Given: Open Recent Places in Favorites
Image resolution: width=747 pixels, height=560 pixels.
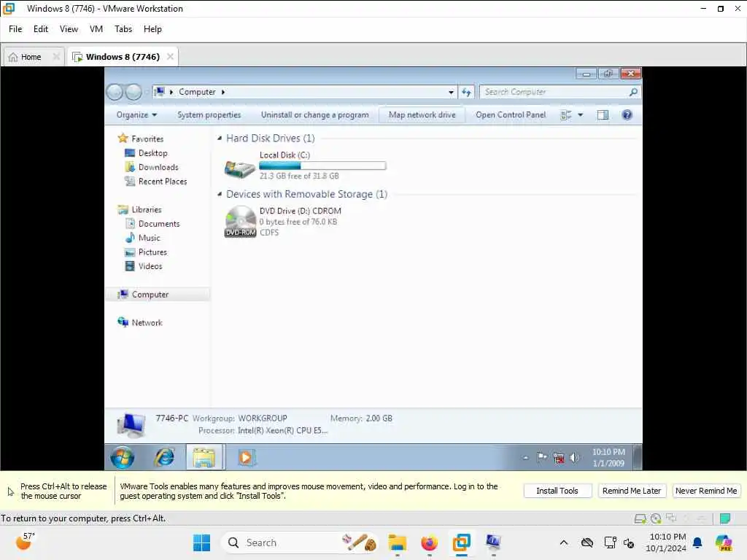Looking at the screenshot, I should click(163, 182).
